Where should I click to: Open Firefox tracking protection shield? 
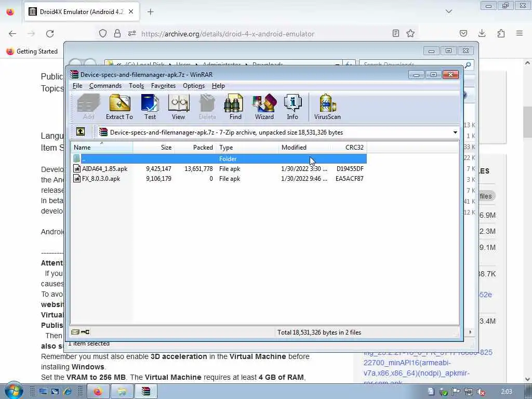coord(103,34)
